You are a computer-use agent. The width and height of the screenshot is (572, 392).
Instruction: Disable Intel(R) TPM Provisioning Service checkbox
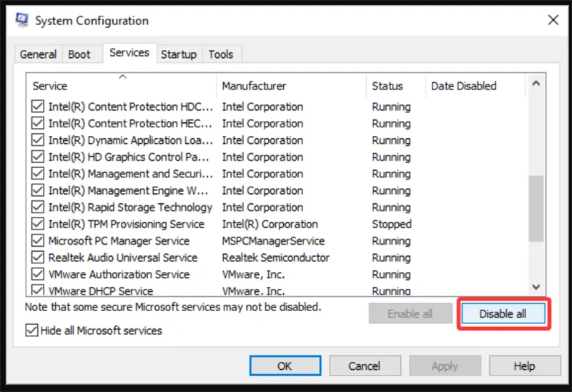point(38,224)
